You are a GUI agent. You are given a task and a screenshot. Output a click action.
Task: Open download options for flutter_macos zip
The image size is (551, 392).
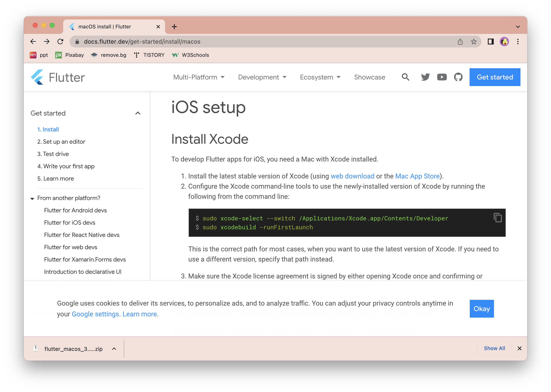point(114,349)
